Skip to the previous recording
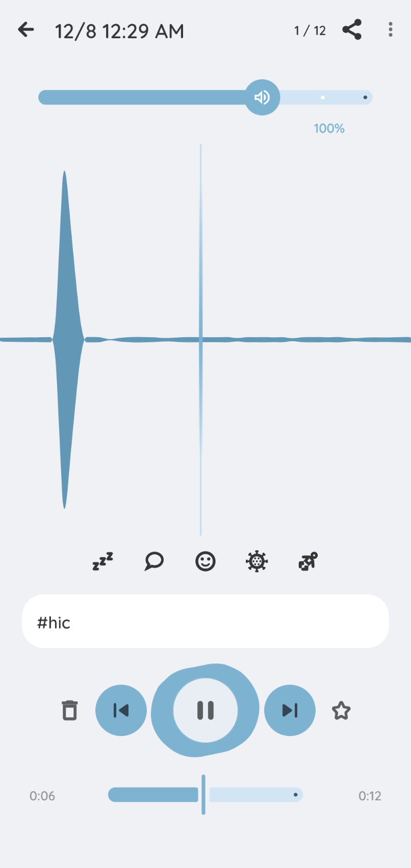Image resolution: width=411 pixels, height=868 pixels. (121, 710)
